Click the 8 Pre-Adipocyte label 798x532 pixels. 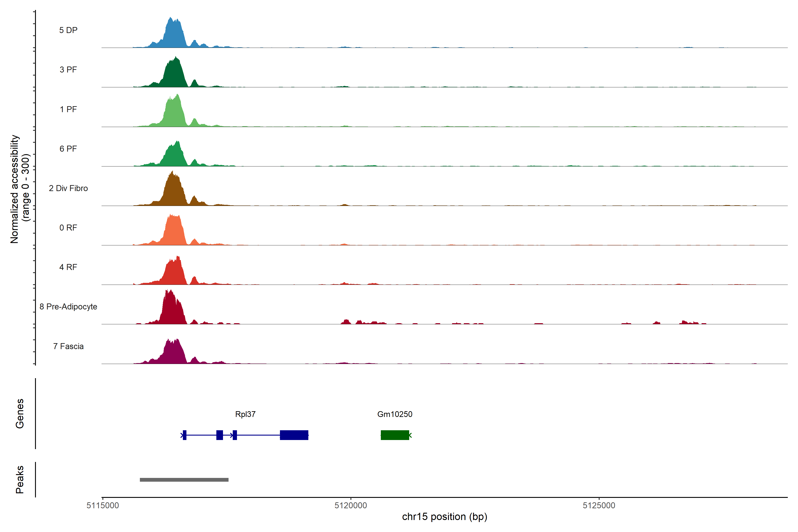(x=68, y=307)
